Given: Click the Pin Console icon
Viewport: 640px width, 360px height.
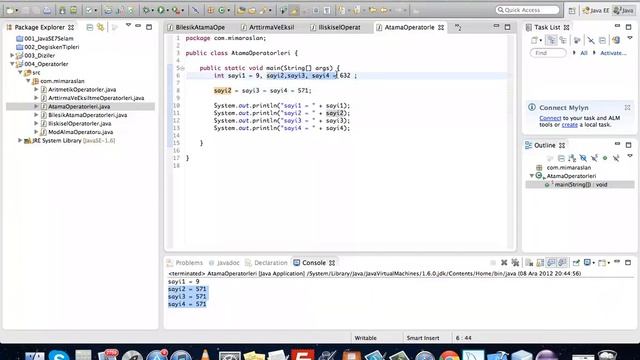Looking at the screenshot, I should (576, 262).
